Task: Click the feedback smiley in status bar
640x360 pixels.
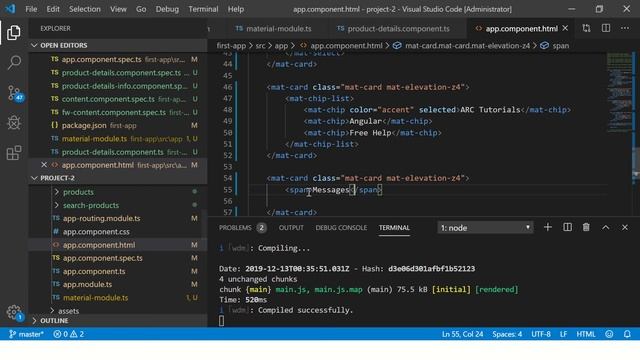Action: coord(609,334)
